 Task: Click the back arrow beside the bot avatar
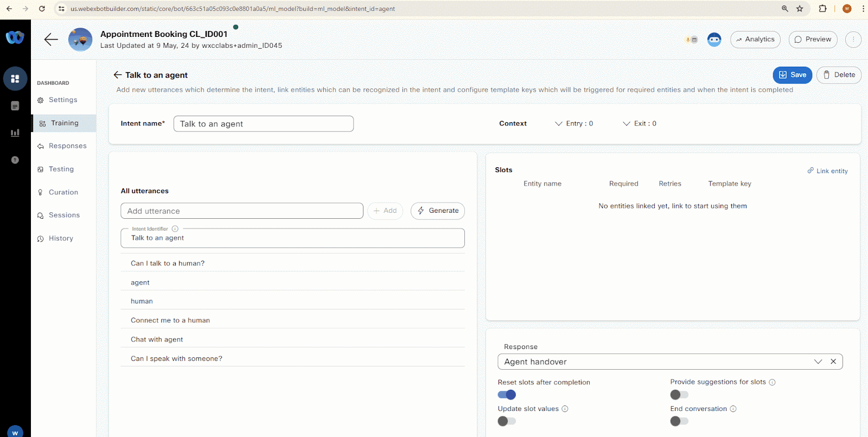[x=51, y=39]
